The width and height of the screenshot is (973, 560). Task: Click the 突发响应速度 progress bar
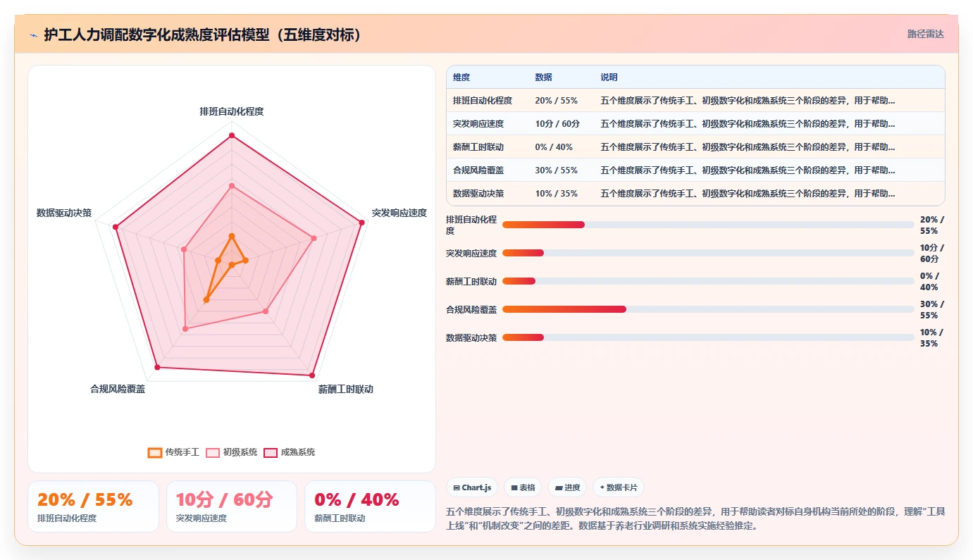708,253
